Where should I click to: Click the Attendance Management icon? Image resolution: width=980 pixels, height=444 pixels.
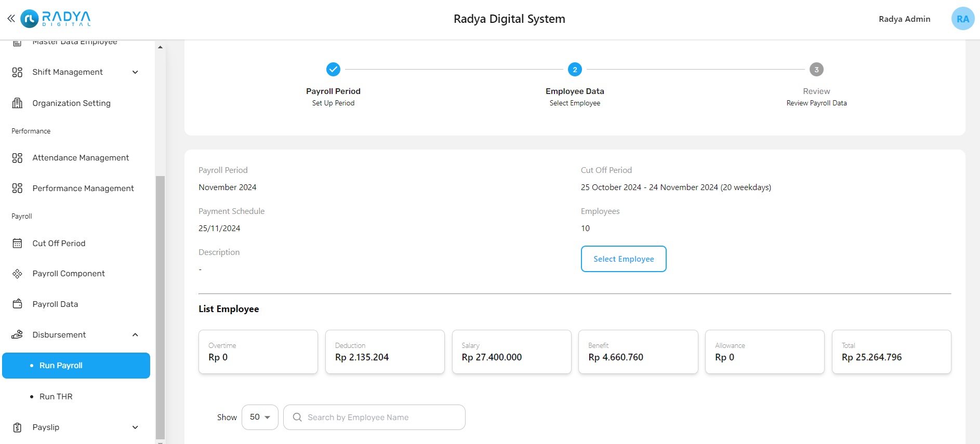click(x=17, y=158)
